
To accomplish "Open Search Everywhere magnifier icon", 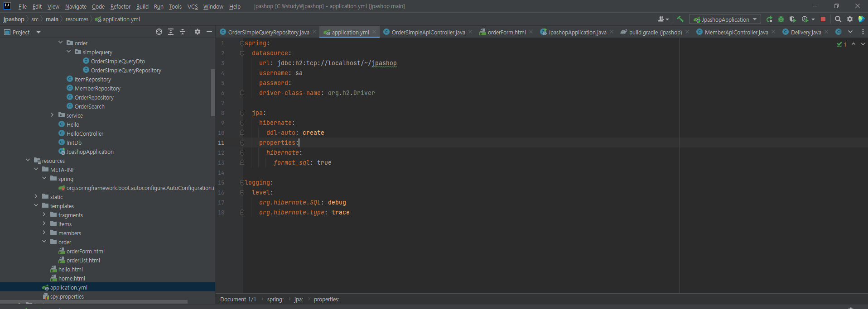I will pyautogui.click(x=838, y=19).
